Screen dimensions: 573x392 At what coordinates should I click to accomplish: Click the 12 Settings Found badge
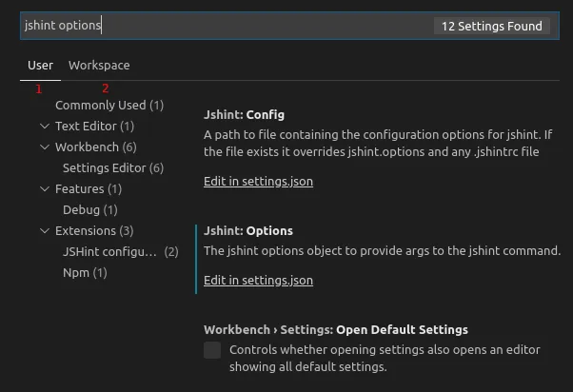[x=491, y=27]
